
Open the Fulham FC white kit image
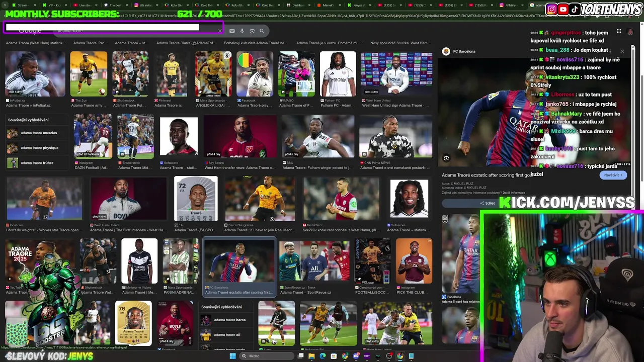click(x=338, y=74)
